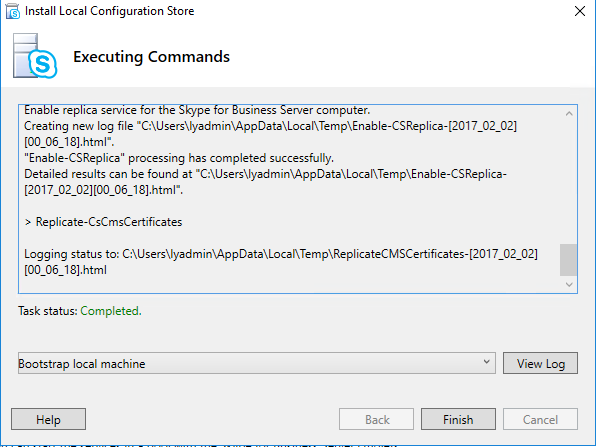Click the small Skype icon in title bar
Viewport: 596px width, 447px height.
coord(13,11)
